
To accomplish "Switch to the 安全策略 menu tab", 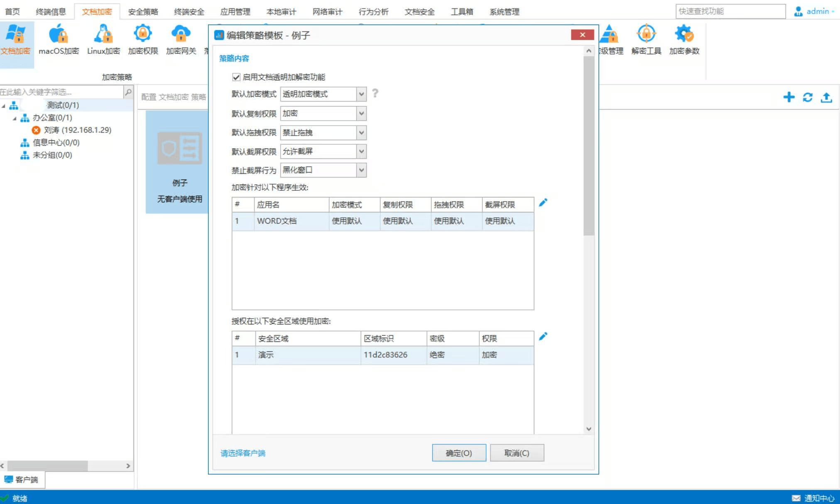I will 143,12.
